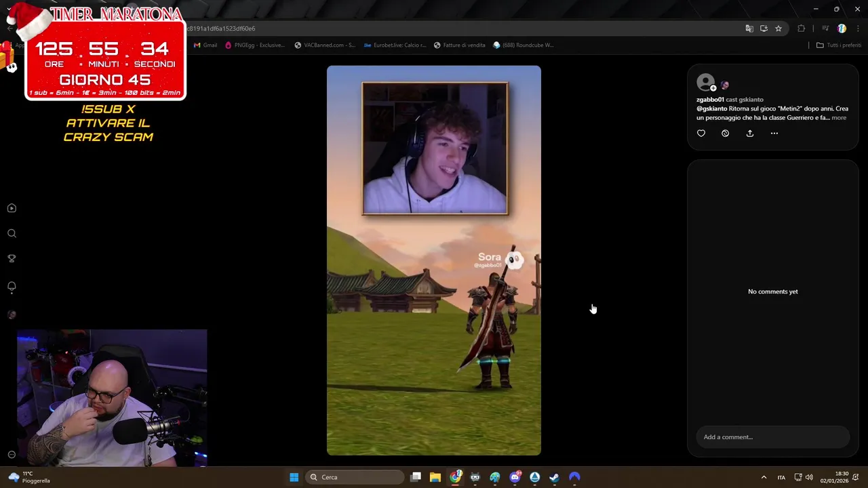868x488 pixels.
Task: Click the translate page icon in address bar
Action: pos(749,28)
